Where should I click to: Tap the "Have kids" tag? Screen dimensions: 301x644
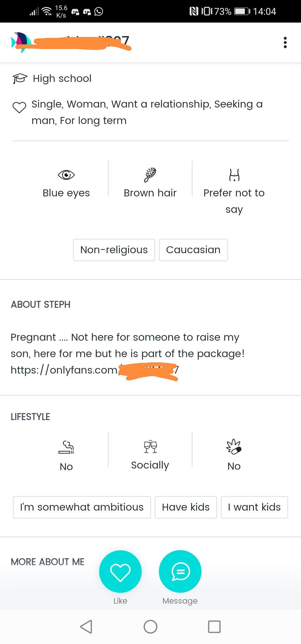(186, 507)
